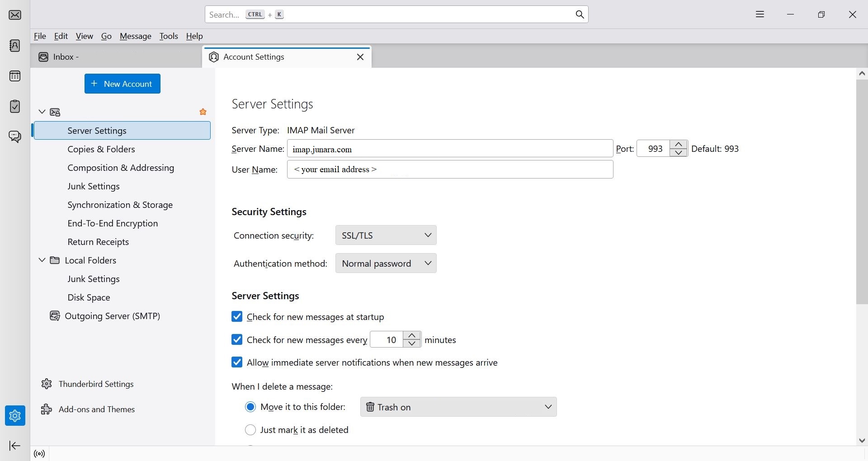
Task: Click the default account star icon
Action: [203, 112]
